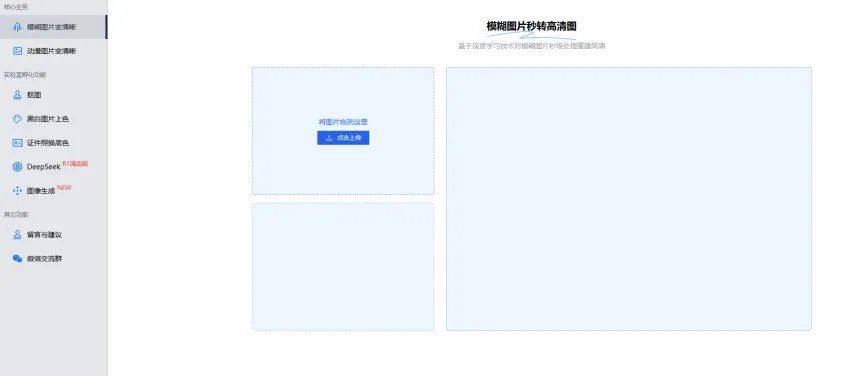
Task: Select the 抠图 menu label
Action: (34, 95)
